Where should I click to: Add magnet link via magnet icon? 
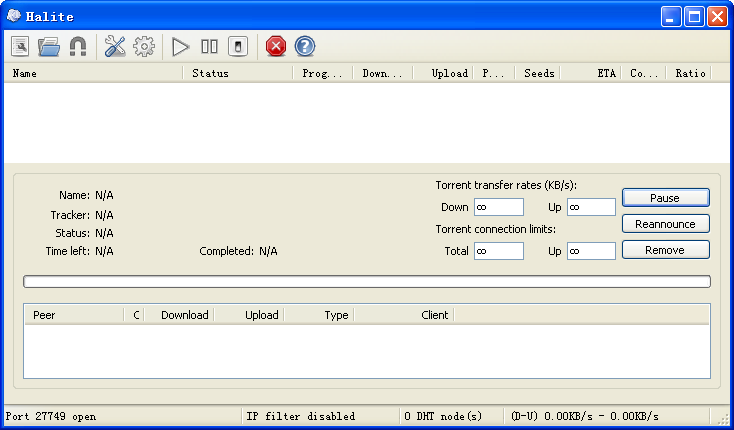pyautogui.click(x=77, y=46)
